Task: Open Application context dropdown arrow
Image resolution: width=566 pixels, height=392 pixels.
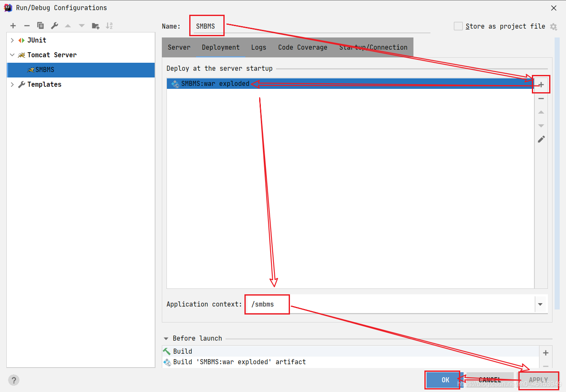Action: pyautogui.click(x=540, y=304)
